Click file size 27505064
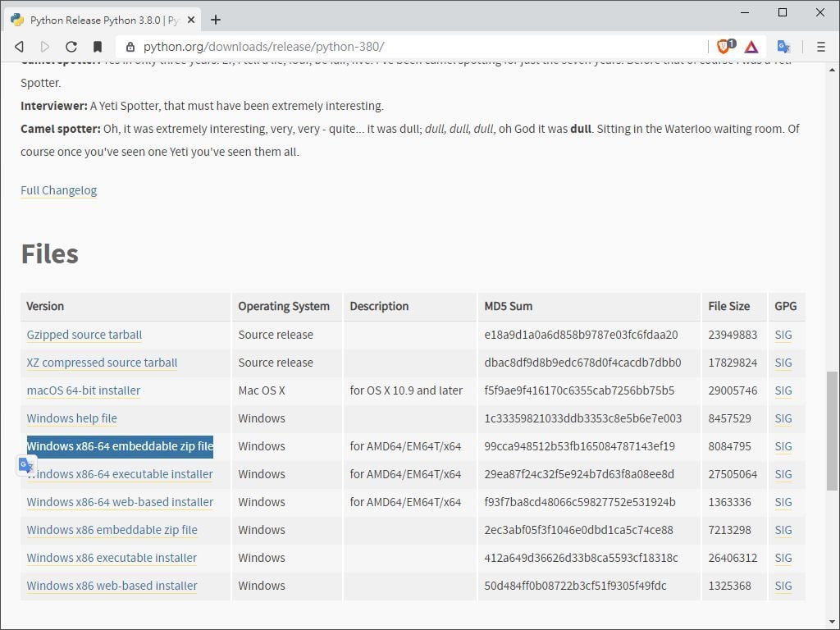This screenshot has width=840, height=630. 733,474
